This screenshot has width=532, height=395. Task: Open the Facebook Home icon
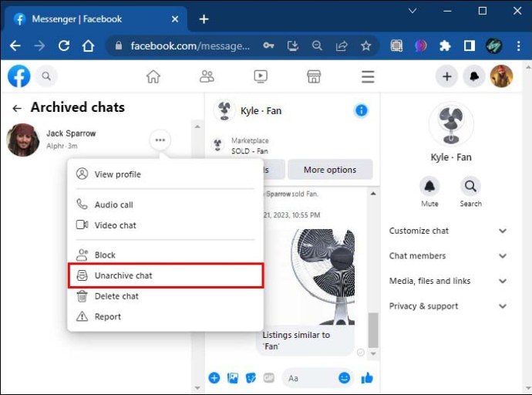pyautogui.click(x=153, y=76)
